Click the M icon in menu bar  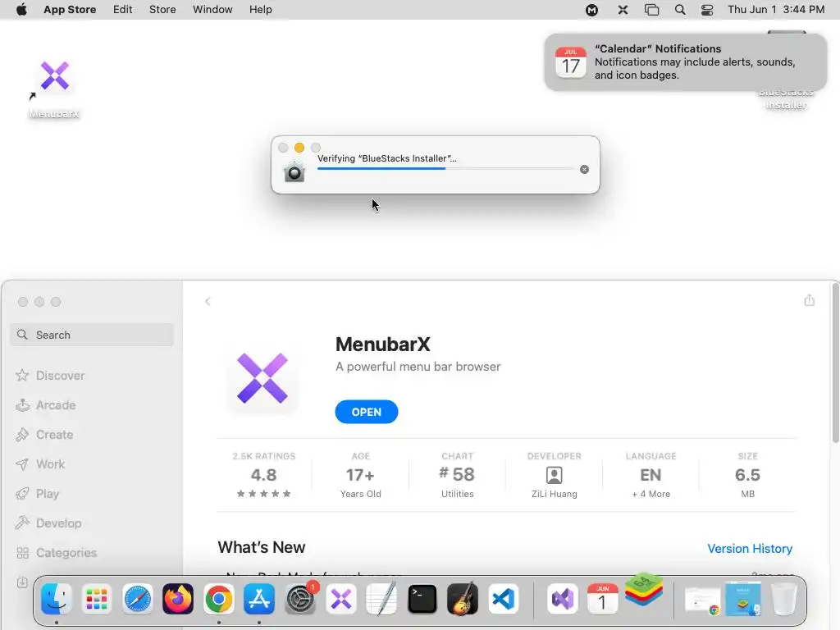tap(591, 10)
